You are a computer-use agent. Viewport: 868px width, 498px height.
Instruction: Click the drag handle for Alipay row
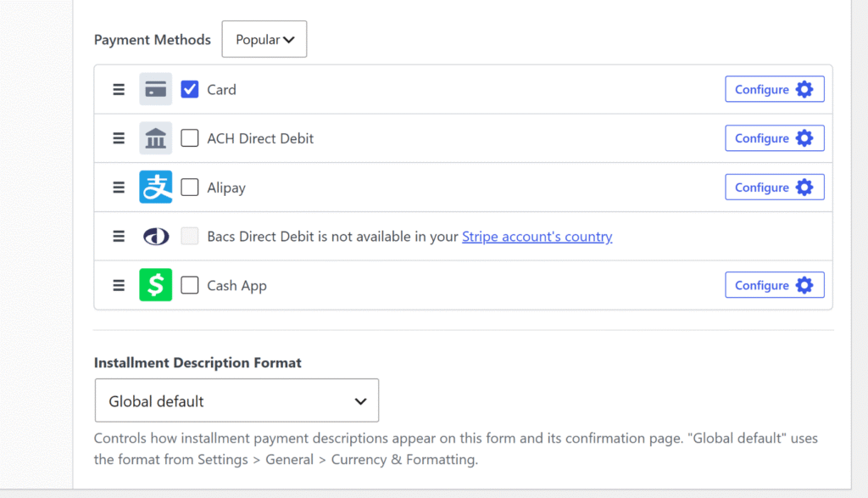click(119, 187)
